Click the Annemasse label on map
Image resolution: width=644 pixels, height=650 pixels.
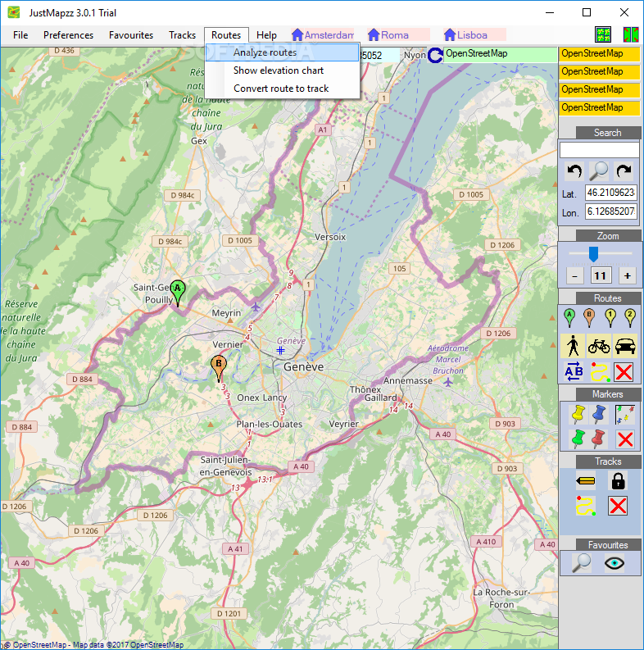(x=408, y=380)
